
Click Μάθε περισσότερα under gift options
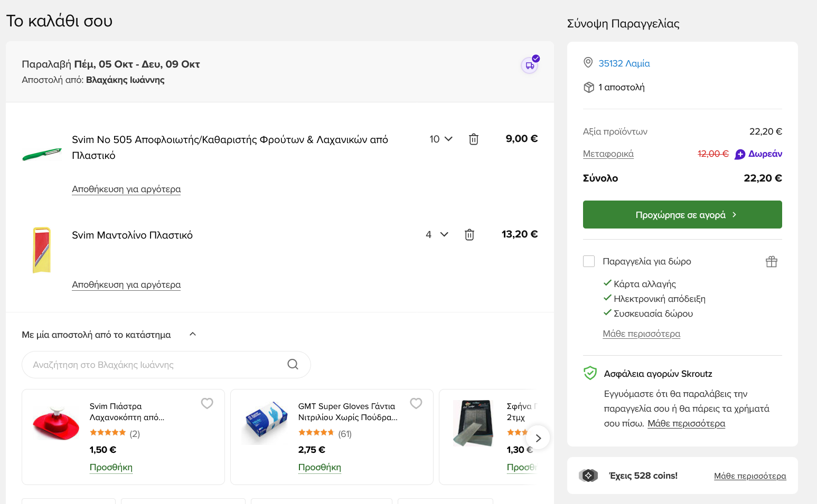coord(642,334)
